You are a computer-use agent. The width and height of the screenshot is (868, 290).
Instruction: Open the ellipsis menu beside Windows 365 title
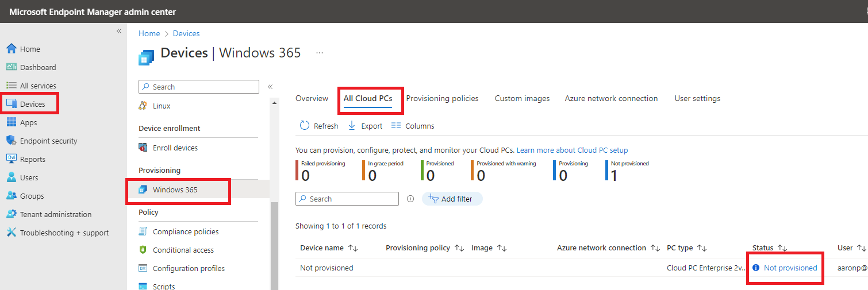click(320, 53)
